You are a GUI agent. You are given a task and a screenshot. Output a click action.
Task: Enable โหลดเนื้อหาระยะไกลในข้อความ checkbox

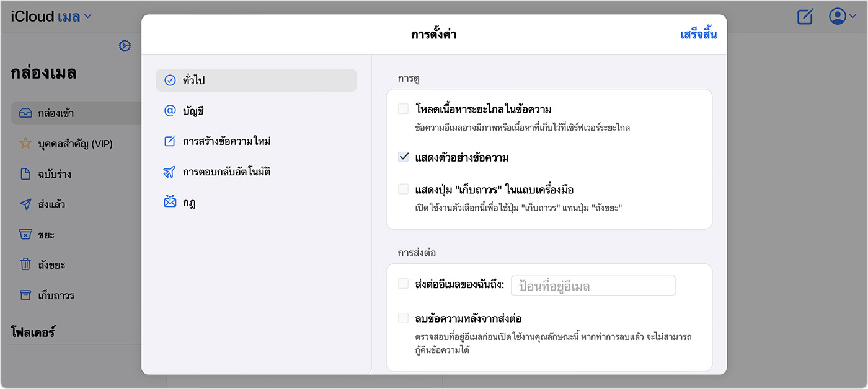click(x=404, y=110)
